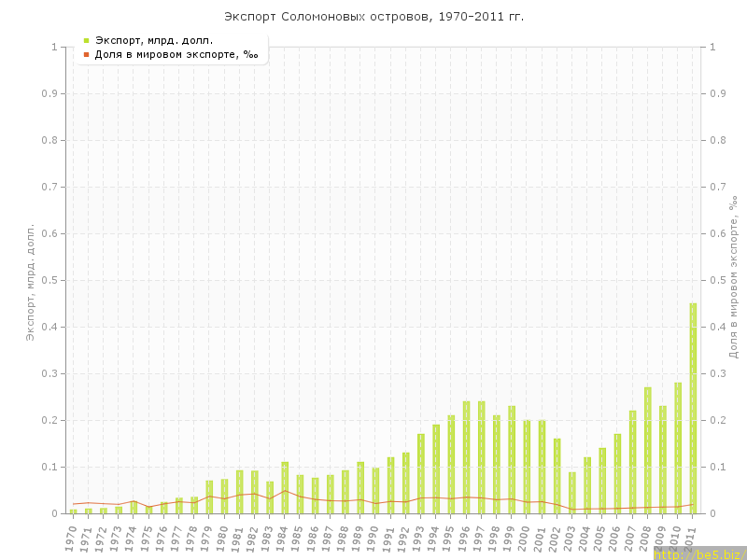Click the left y-axis title 'Экспорт, млрд. долл.'
The image size is (747, 560).
pos(30,282)
